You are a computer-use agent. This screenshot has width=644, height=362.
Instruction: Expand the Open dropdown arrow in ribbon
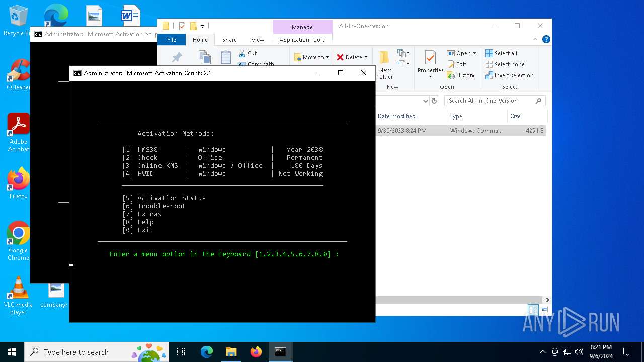474,53
